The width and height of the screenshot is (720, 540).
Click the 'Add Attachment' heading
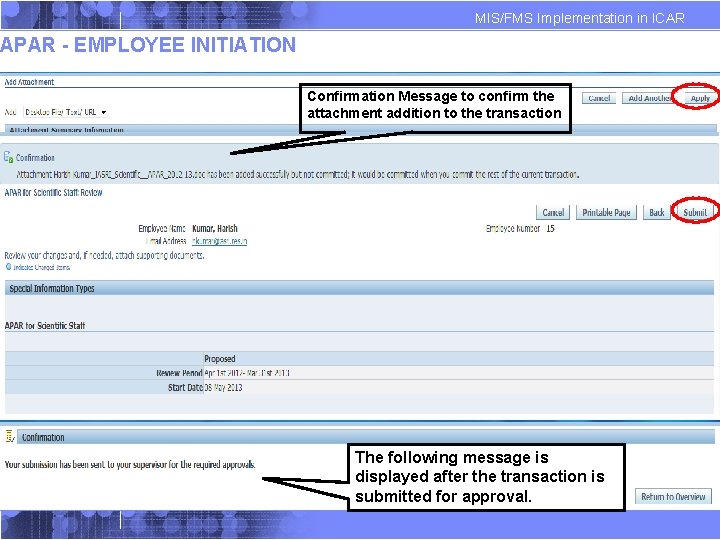coord(29,82)
